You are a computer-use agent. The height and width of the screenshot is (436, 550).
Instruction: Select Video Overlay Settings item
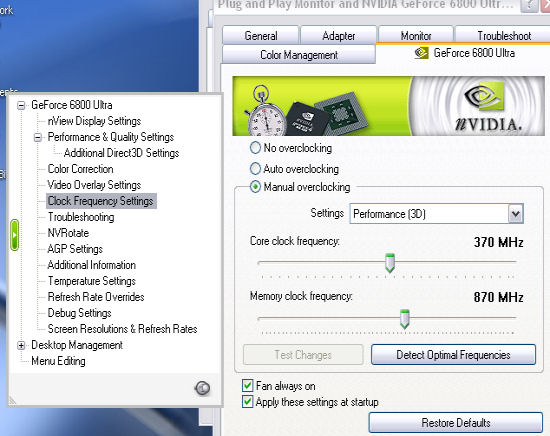(x=94, y=185)
